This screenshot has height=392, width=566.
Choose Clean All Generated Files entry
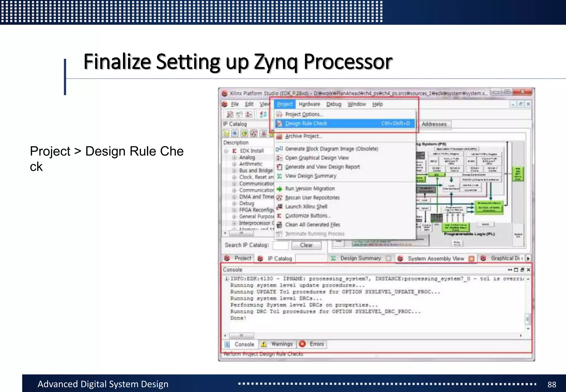point(345,225)
